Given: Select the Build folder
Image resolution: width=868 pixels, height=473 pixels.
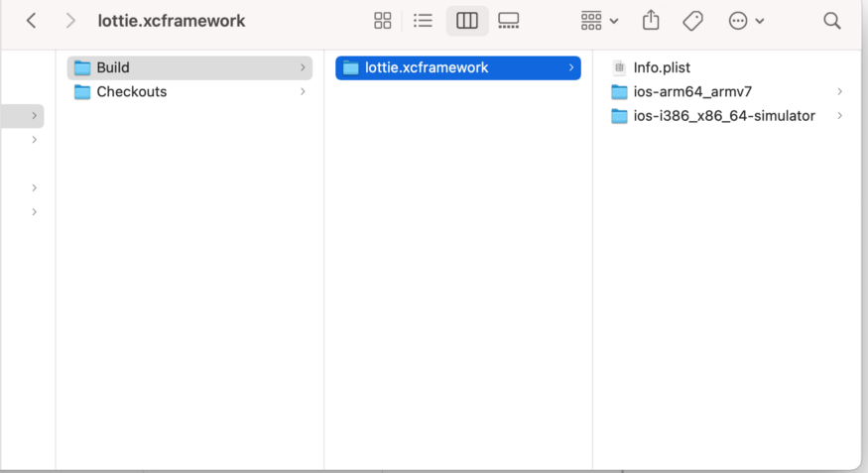Looking at the screenshot, I should (x=189, y=67).
